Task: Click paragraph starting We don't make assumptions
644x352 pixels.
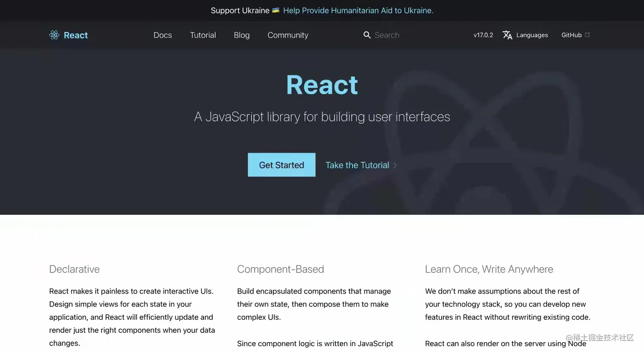Action: [x=508, y=304]
